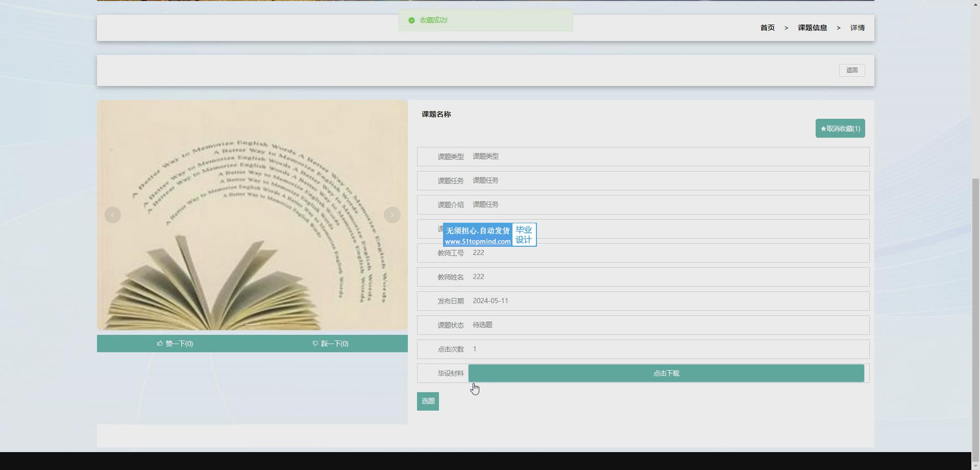The image size is (980, 470).
Task: Download the 毕设材料 via 点击下载
Action: click(x=666, y=373)
